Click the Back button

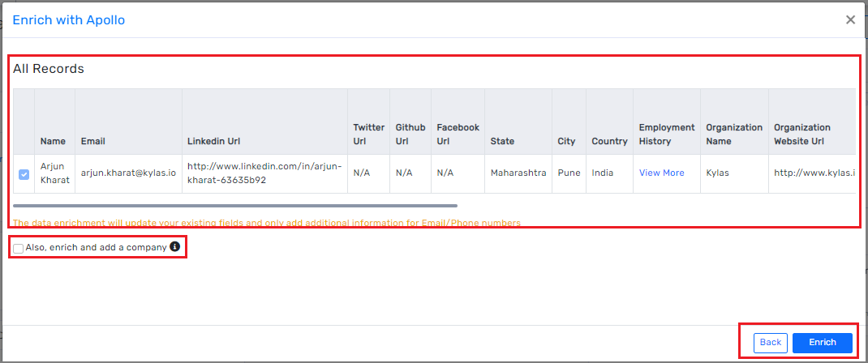tap(770, 343)
